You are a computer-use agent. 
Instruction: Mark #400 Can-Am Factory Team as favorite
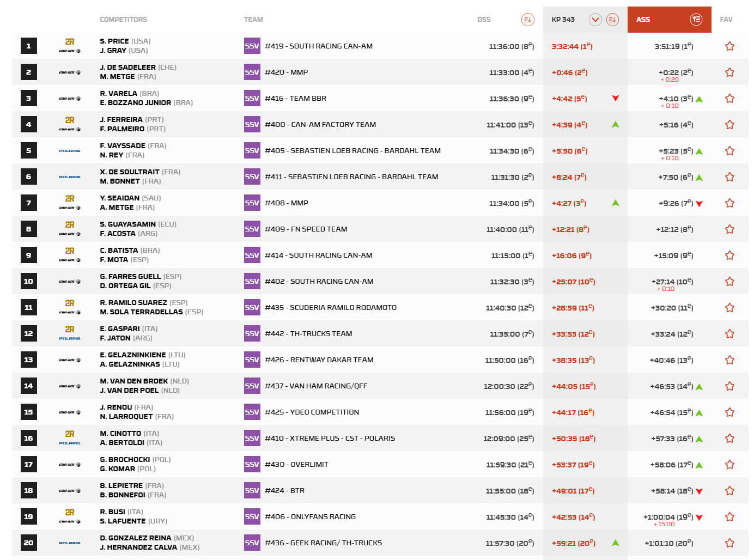point(729,125)
